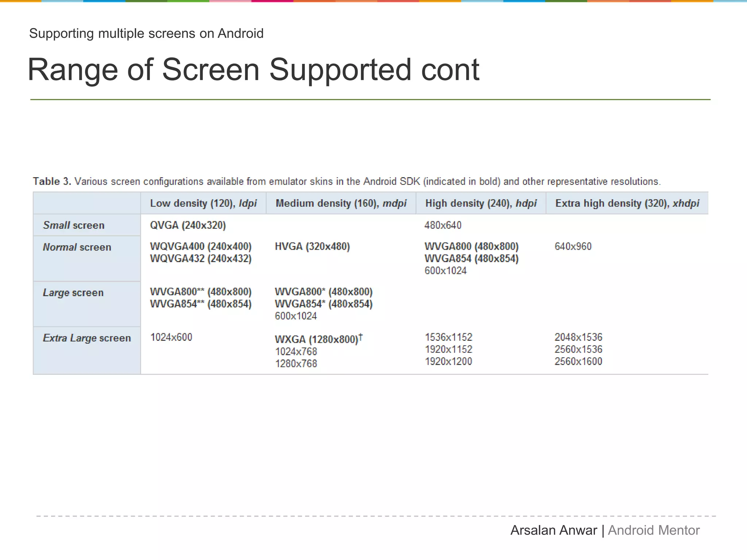
Task: Select 'Supporting multiple screens on Android' subtitle
Action: pos(146,34)
